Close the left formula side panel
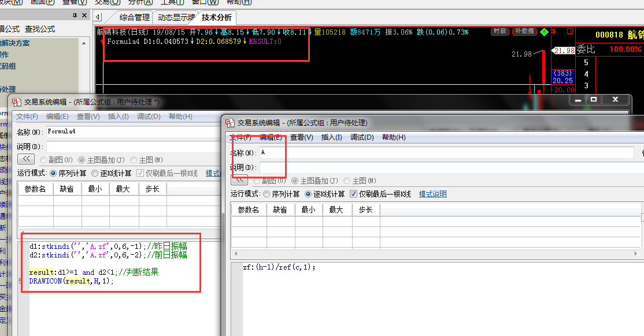 (84, 15)
